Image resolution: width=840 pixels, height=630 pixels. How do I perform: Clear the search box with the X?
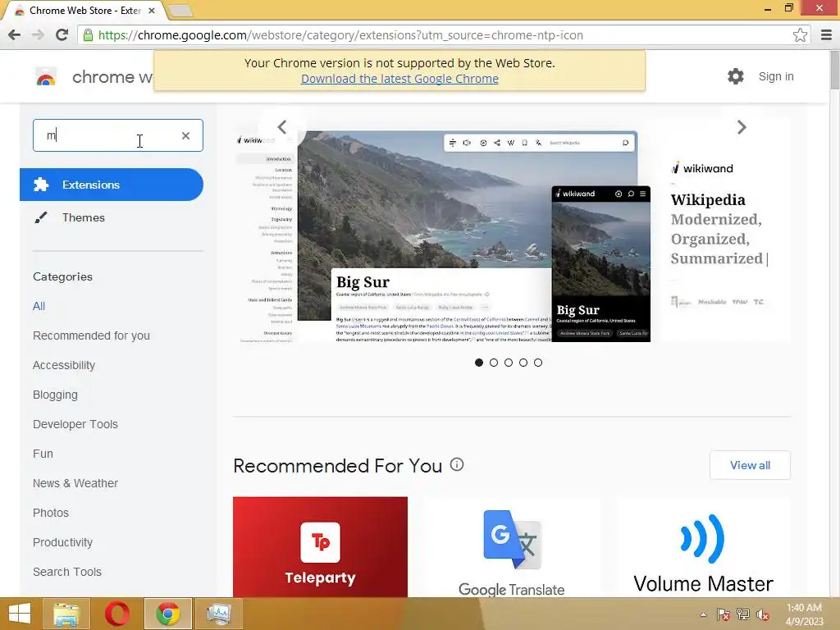(x=185, y=135)
